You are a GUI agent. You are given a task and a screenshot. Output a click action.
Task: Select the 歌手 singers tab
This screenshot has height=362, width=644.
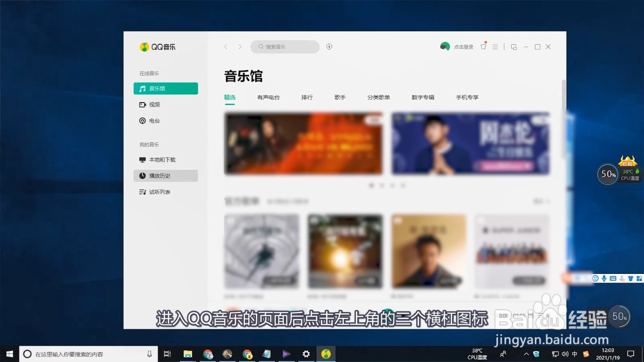[340, 97]
